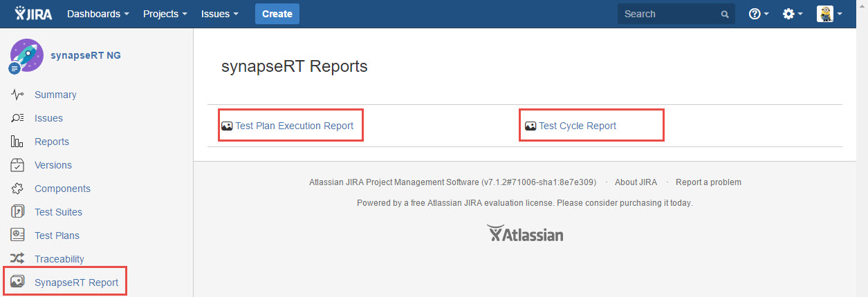Viewport: 868px width, 297px height.
Task: Click the Test Plans icon
Action: click(18, 236)
